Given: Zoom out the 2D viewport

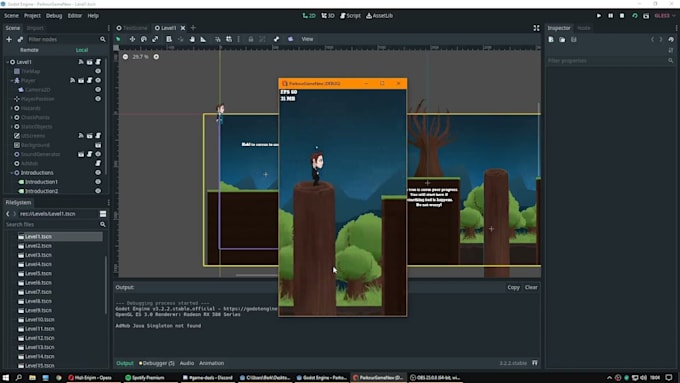Looking at the screenshot, I should [125, 57].
